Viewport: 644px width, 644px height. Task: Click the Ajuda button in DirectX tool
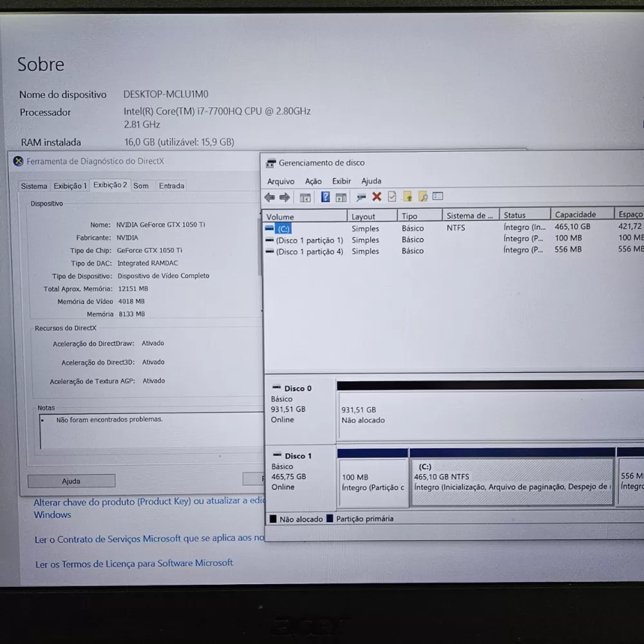(x=71, y=481)
